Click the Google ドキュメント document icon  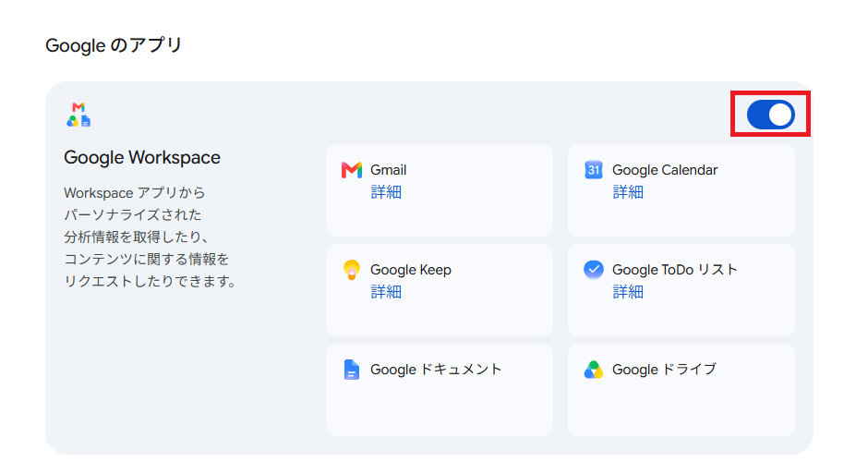point(352,370)
